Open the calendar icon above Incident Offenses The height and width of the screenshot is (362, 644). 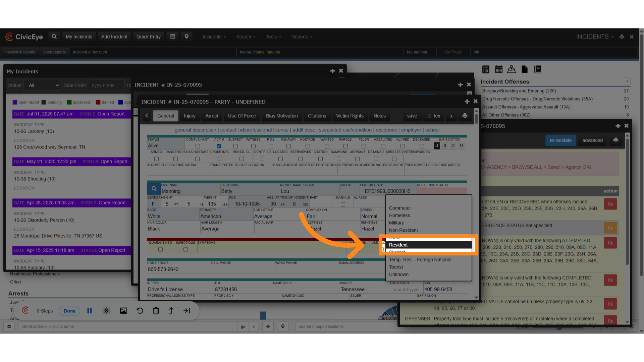point(499,69)
